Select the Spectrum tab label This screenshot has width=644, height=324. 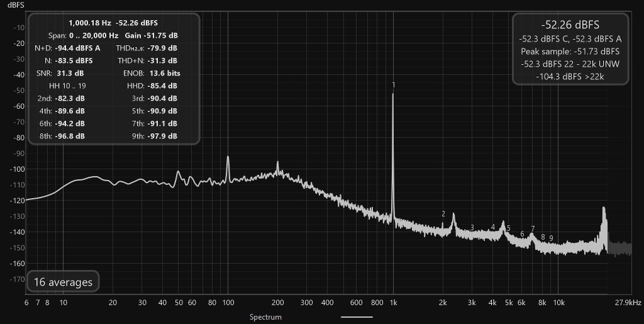[266, 317]
